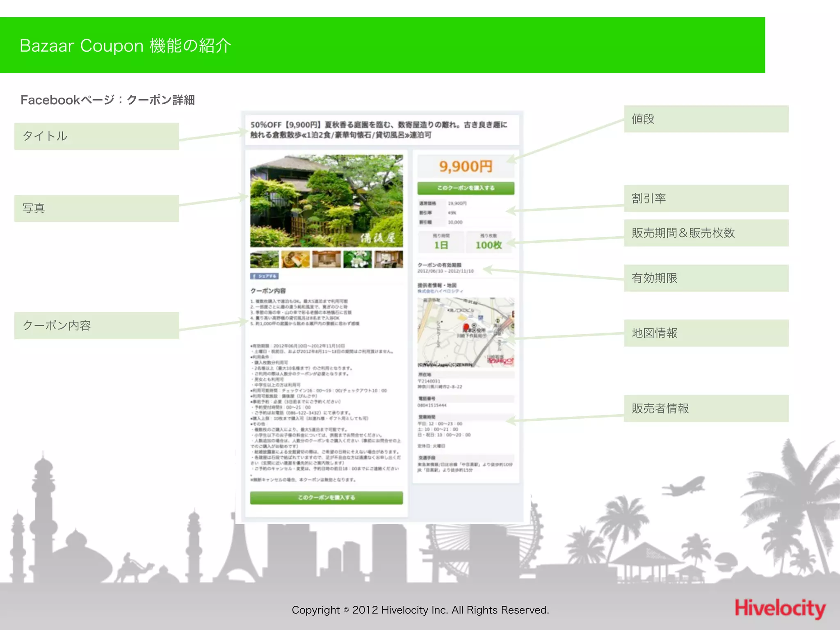Click the 地図情報 label box
Image resolution: width=840 pixels, height=630 pixels.
(706, 333)
